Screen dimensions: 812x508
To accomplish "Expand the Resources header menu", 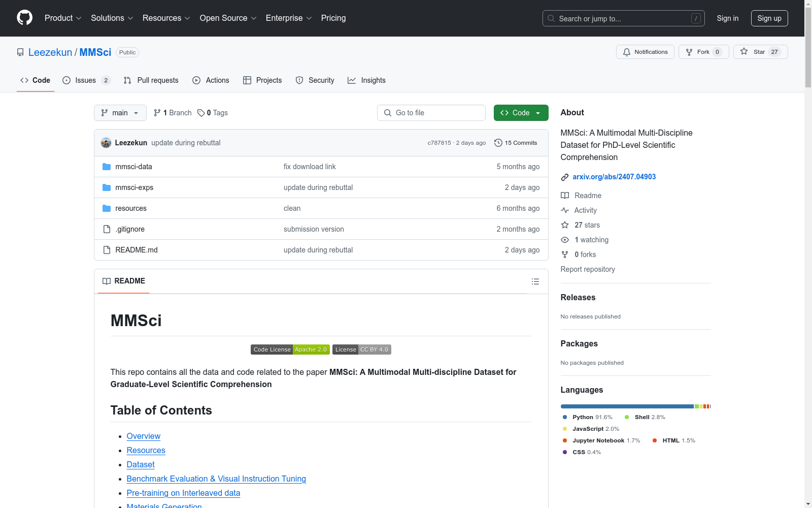I will click(166, 18).
